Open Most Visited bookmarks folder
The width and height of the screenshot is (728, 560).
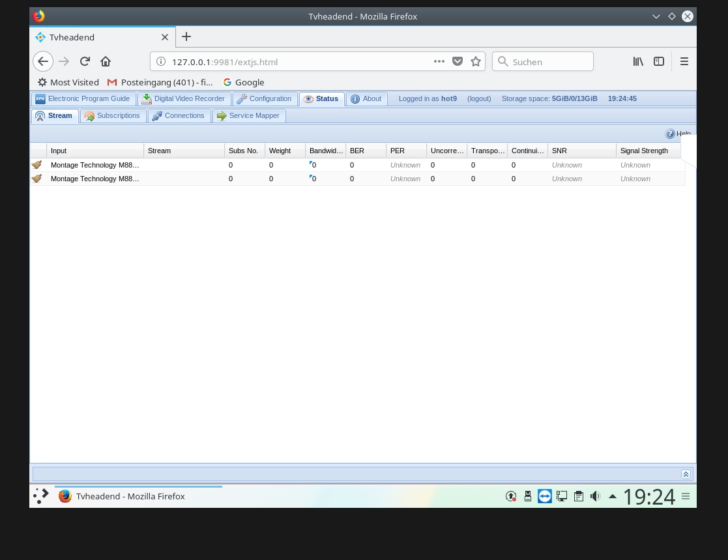68,82
